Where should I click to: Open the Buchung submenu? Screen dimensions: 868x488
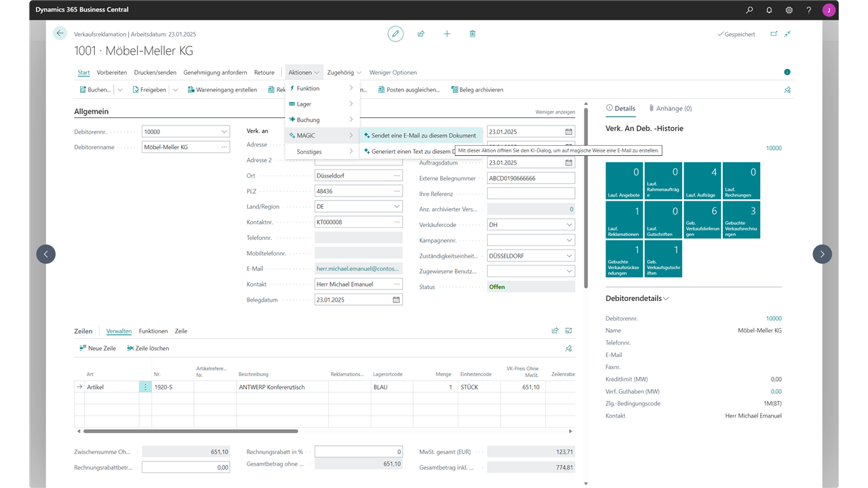click(322, 120)
